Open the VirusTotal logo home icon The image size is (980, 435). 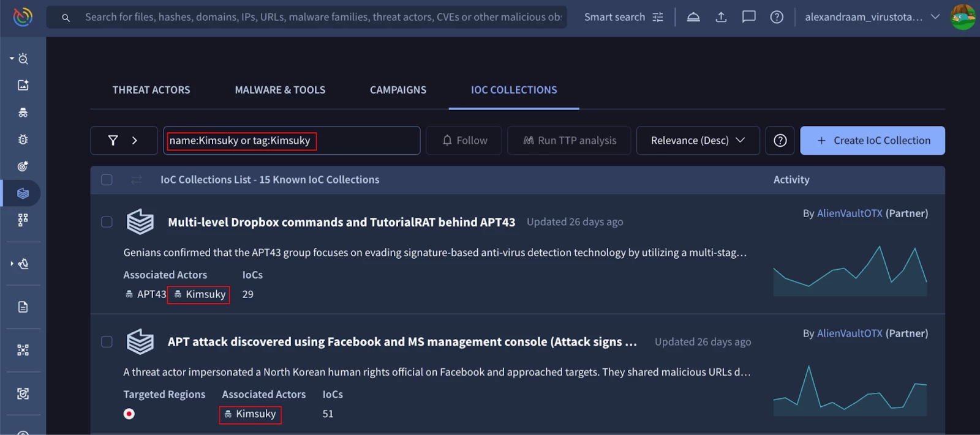(x=23, y=17)
